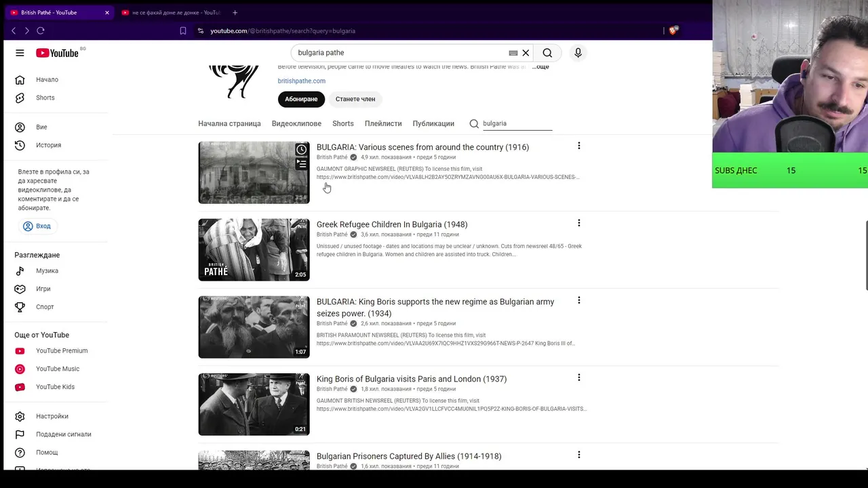Open thumbnail of 1916 Various scenes video
The image size is (868, 488).
pyautogui.click(x=254, y=172)
